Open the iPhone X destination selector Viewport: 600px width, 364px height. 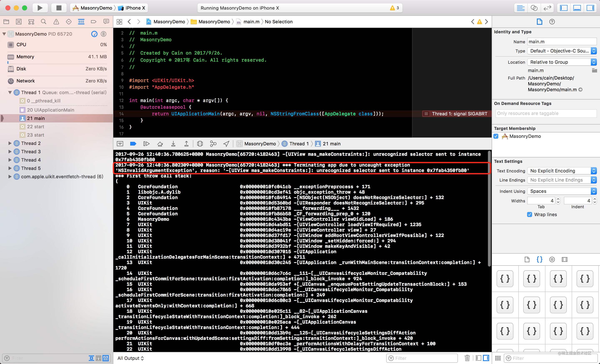[132, 8]
